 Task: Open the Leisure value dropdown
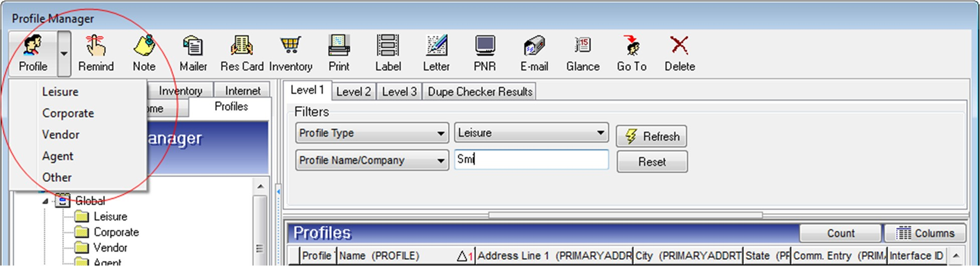[600, 133]
